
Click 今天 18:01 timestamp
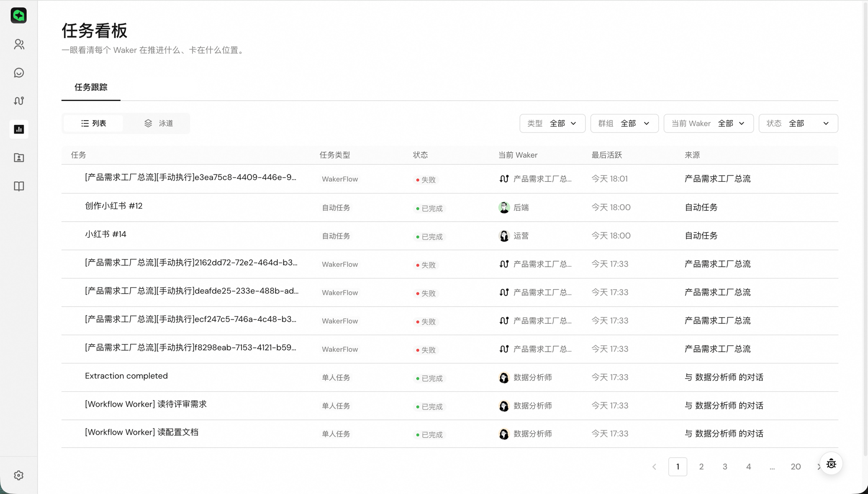click(x=609, y=179)
